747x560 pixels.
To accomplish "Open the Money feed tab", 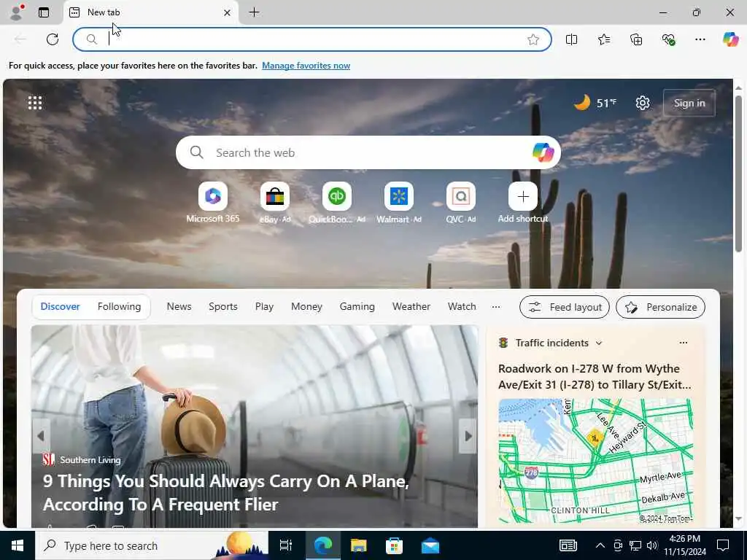I will (306, 307).
